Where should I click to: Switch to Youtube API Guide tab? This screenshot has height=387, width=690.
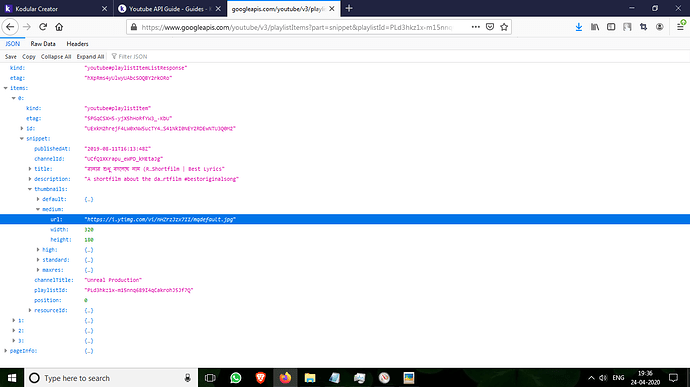click(x=169, y=8)
